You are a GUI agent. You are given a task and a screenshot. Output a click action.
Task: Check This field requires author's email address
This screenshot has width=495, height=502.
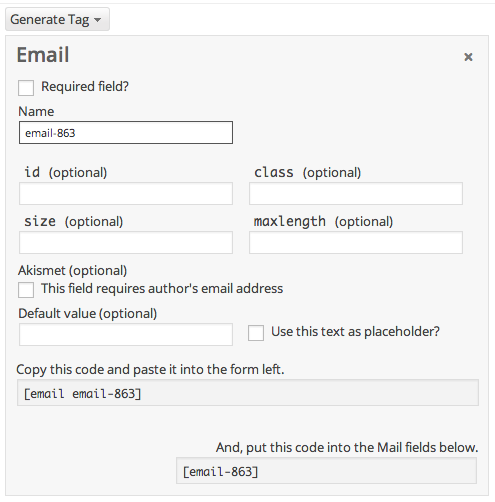(26, 290)
